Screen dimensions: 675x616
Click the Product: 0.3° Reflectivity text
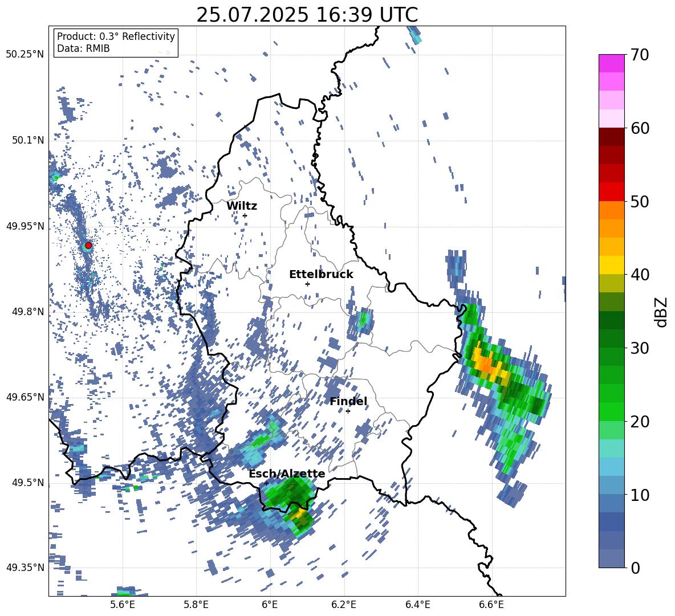pos(116,36)
